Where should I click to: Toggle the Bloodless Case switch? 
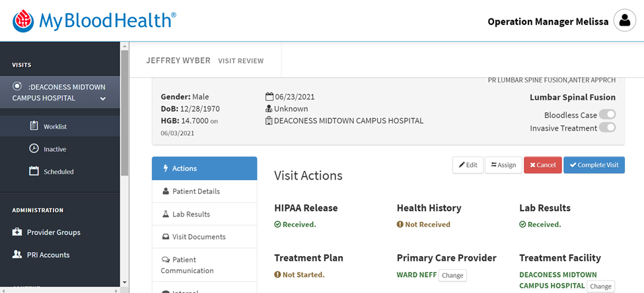[607, 115]
